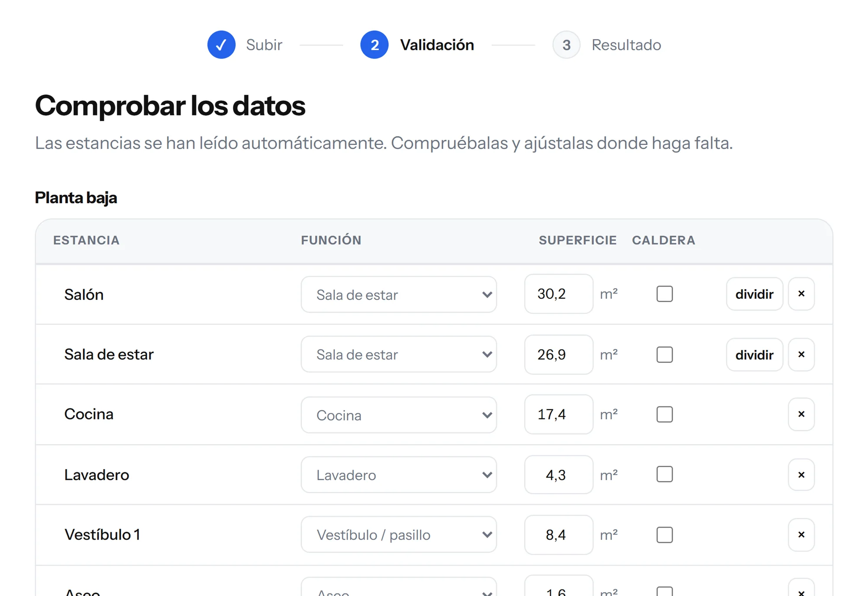
Task: Check the Caldera box for Cocina
Action: click(x=664, y=415)
